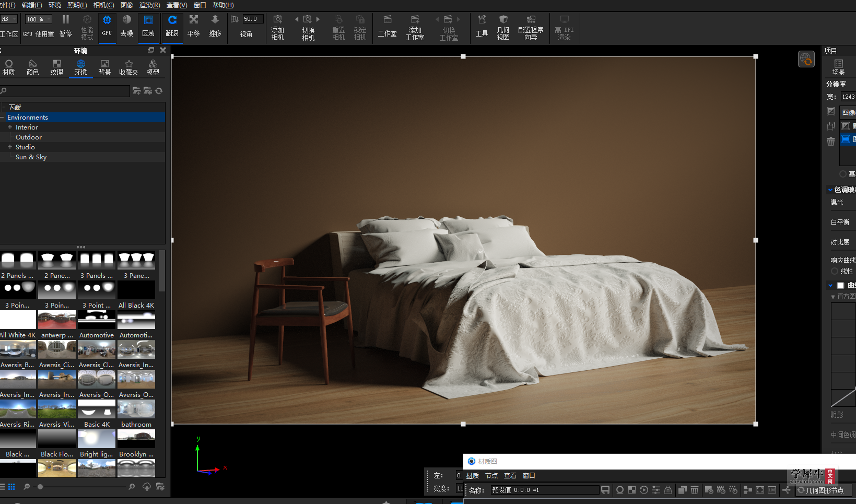Screen dimensions: 856x504
Task: Click the library search field
Action: coord(65,91)
